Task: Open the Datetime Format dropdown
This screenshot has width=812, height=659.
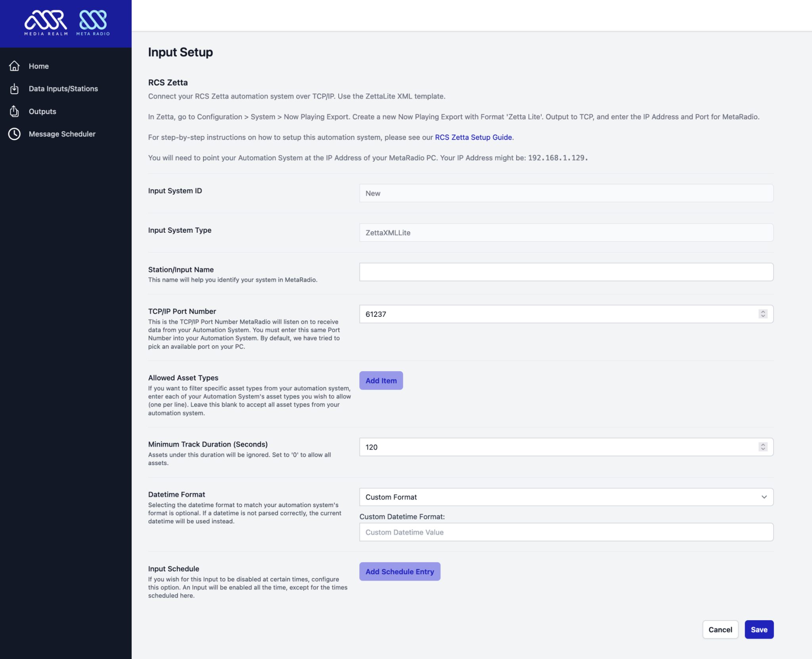Action: tap(566, 497)
